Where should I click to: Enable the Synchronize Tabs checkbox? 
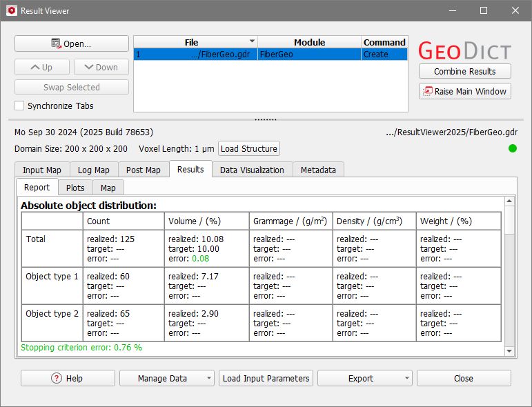tap(19, 106)
